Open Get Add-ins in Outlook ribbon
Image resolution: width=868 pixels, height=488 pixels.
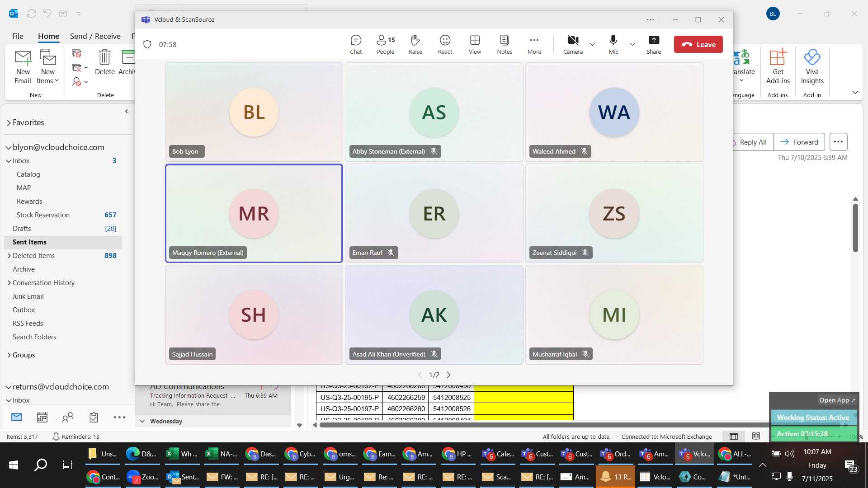click(778, 67)
